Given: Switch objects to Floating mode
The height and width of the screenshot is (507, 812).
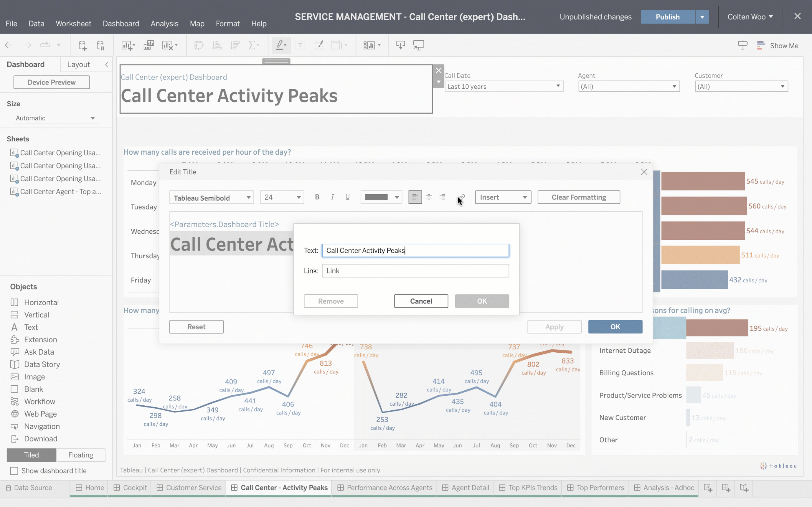Looking at the screenshot, I should [x=81, y=455].
